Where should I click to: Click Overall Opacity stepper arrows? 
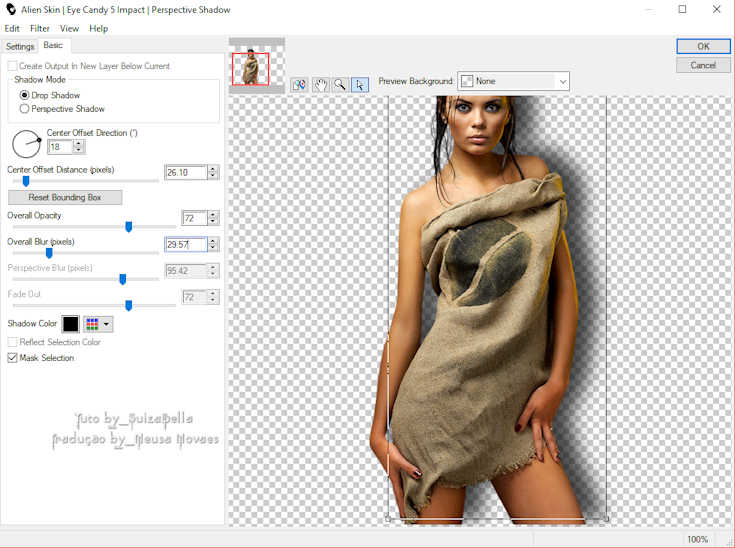point(213,218)
